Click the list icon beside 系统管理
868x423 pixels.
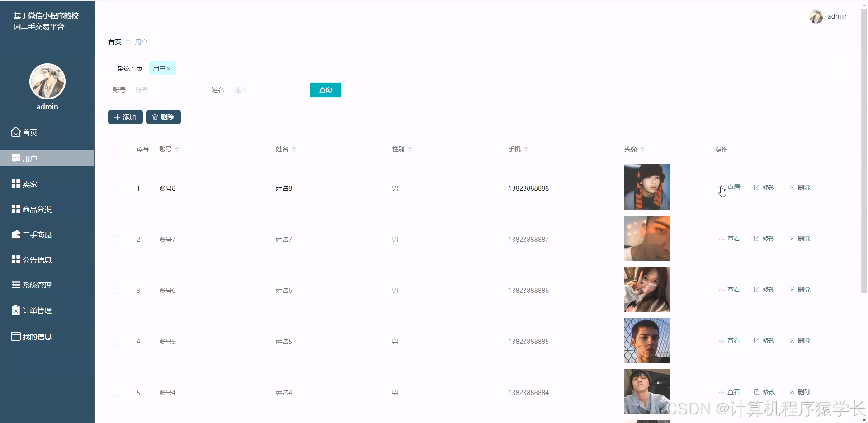16,285
